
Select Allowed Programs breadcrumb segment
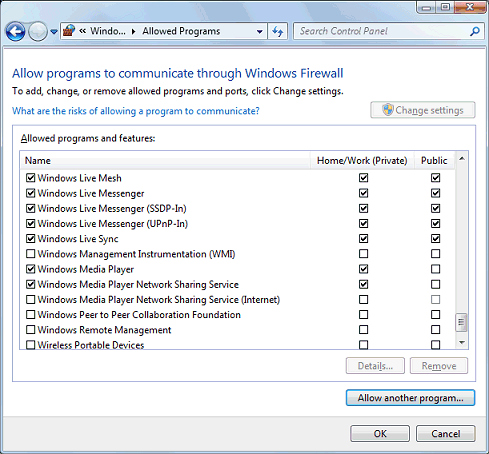(181, 31)
